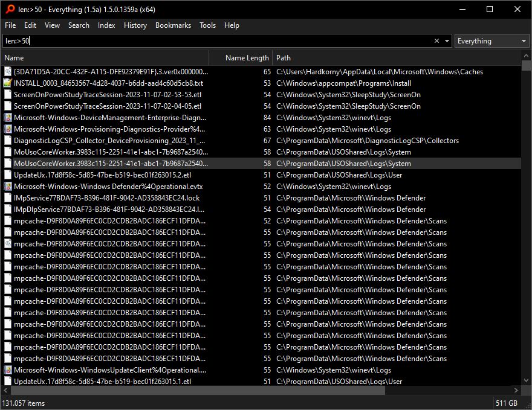Image resolution: width=532 pixels, height=410 pixels.
Task: Click DiagnosticLogCSP\Collectors path cell
Action: click(368, 141)
